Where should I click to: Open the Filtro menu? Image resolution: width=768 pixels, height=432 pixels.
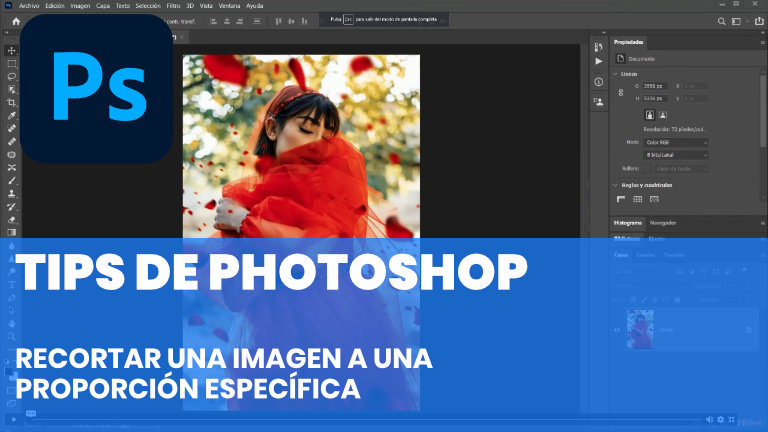(x=173, y=6)
